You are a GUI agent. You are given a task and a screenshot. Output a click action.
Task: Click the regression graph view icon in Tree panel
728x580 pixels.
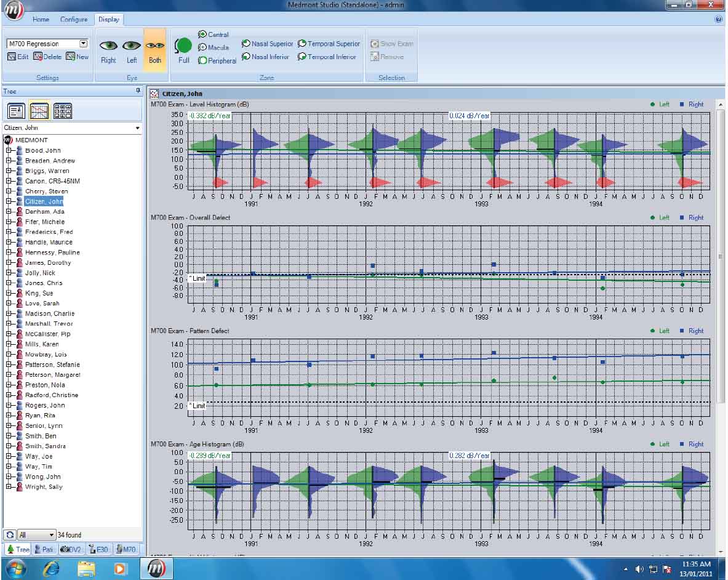coord(39,111)
